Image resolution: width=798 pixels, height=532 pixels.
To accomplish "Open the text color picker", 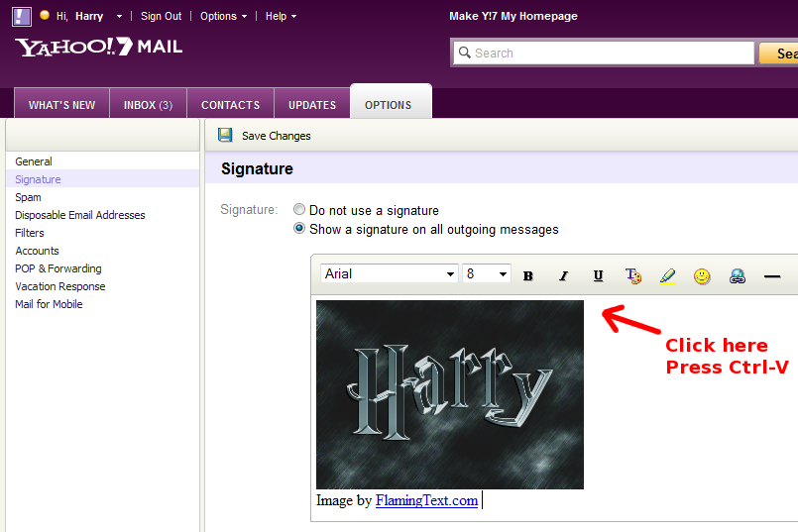I will coord(632,275).
